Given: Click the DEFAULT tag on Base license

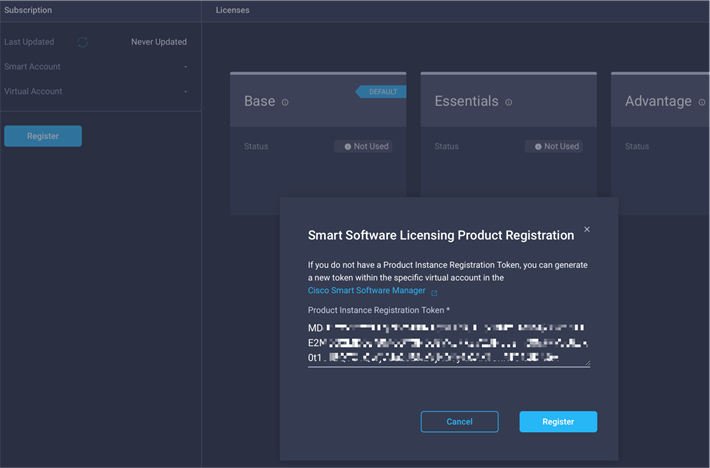Looking at the screenshot, I should coord(380,92).
